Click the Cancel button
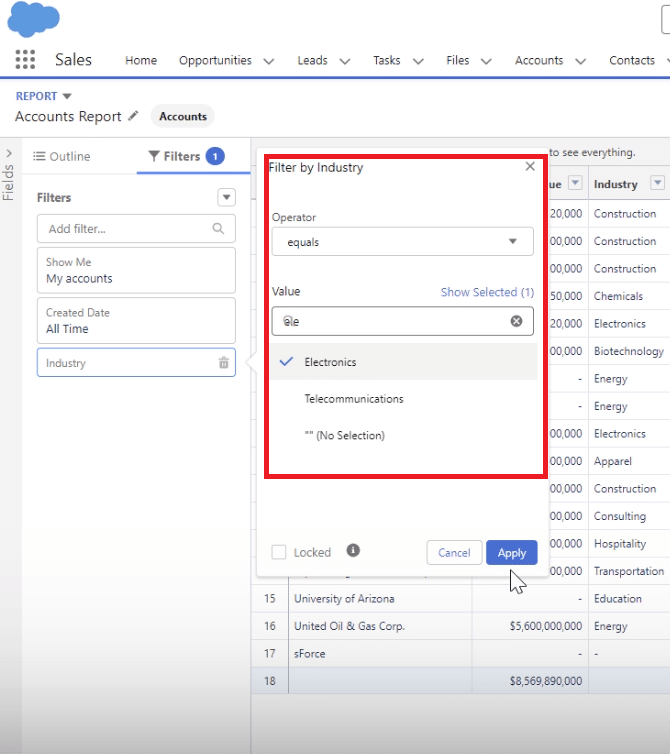This screenshot has width=670, height=754. click(454, 553)
